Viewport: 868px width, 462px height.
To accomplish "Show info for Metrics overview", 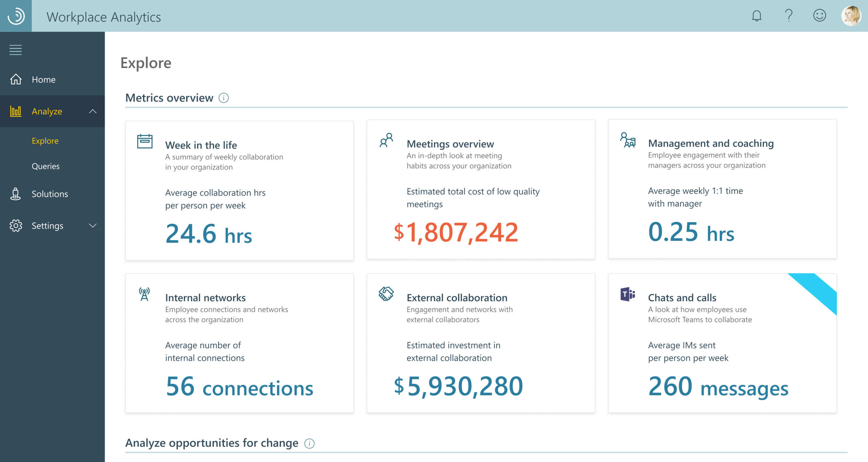I will (224, 98).
